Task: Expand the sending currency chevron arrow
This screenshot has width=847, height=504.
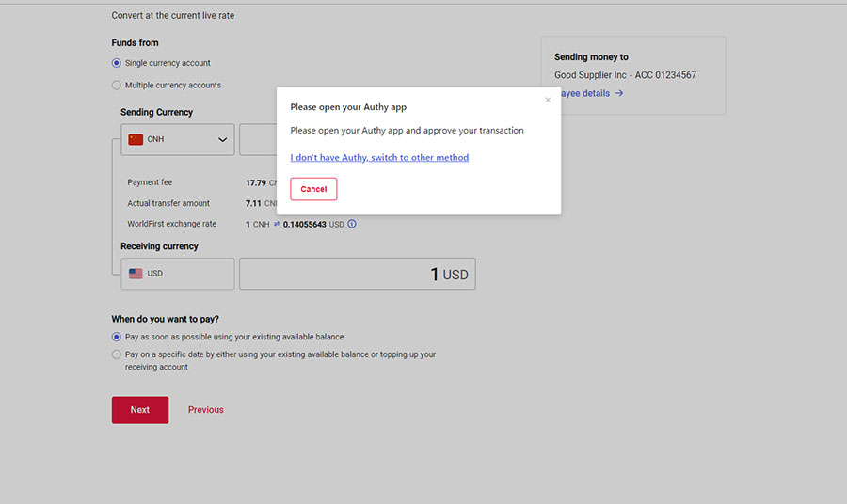Action: (x=223, y=139)
